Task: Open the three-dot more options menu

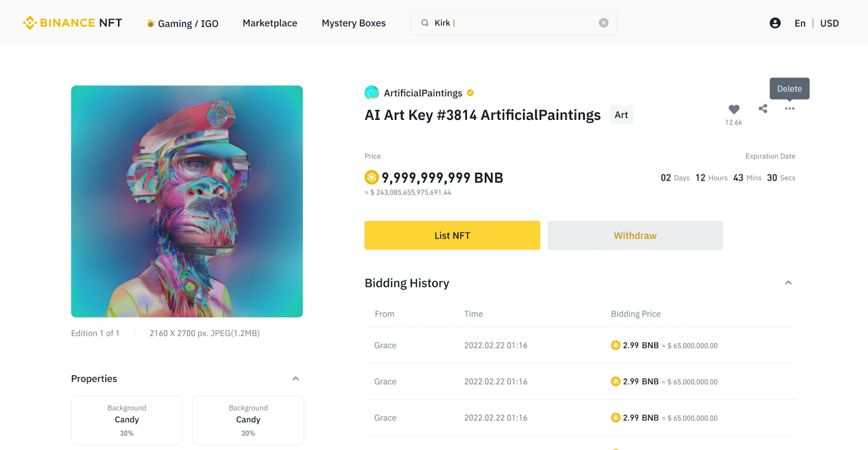Action: tap(789, 108)
